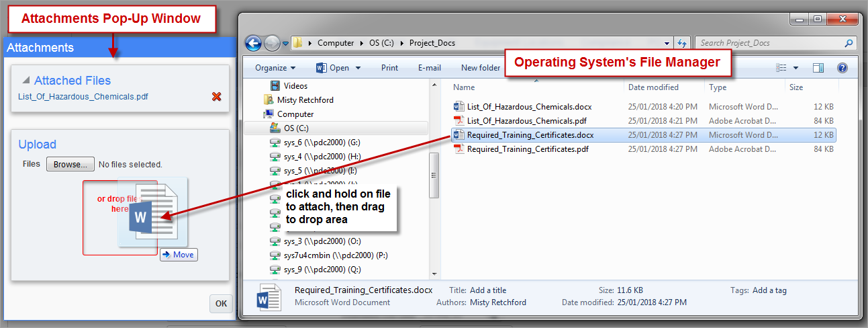The height and width of the screenshot is (328, 868).
Task: Click the refresh icon beside address bar
Action: [683, 43]
